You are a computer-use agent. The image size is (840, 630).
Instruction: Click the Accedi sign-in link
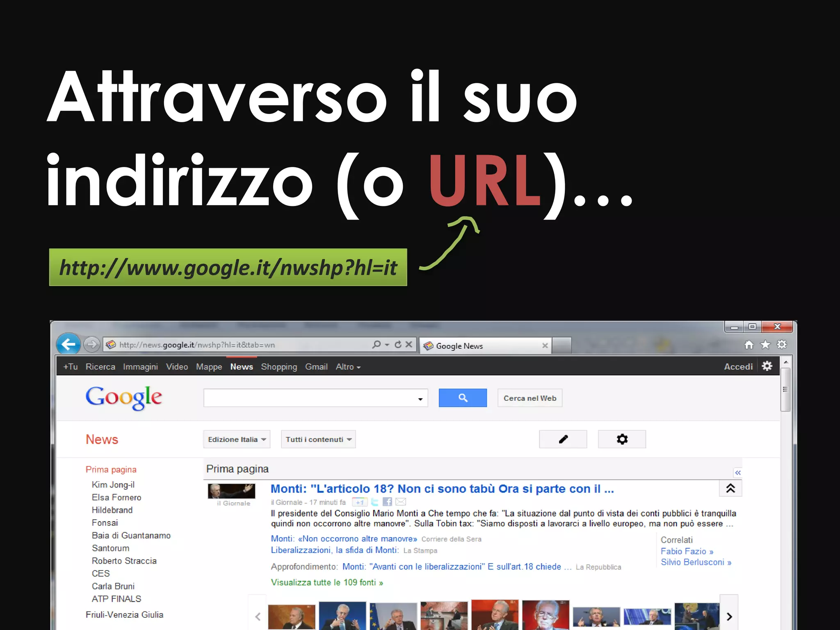(x=738, y=367)
